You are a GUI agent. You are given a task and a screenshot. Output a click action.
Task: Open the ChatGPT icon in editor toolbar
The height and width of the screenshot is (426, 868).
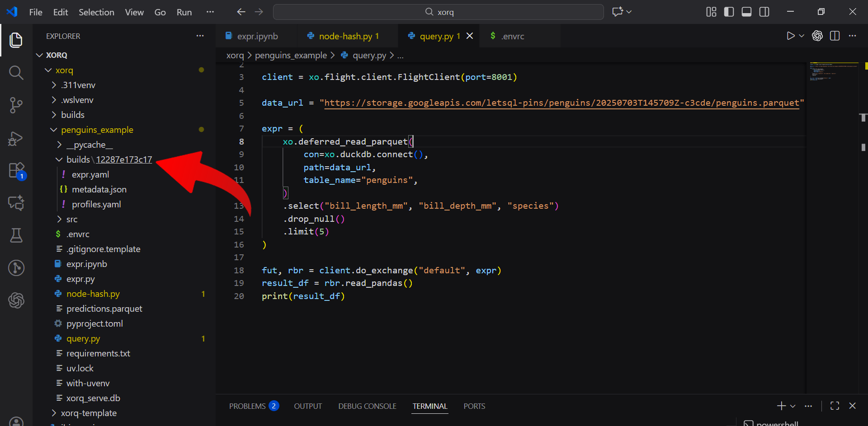(817, 36)
